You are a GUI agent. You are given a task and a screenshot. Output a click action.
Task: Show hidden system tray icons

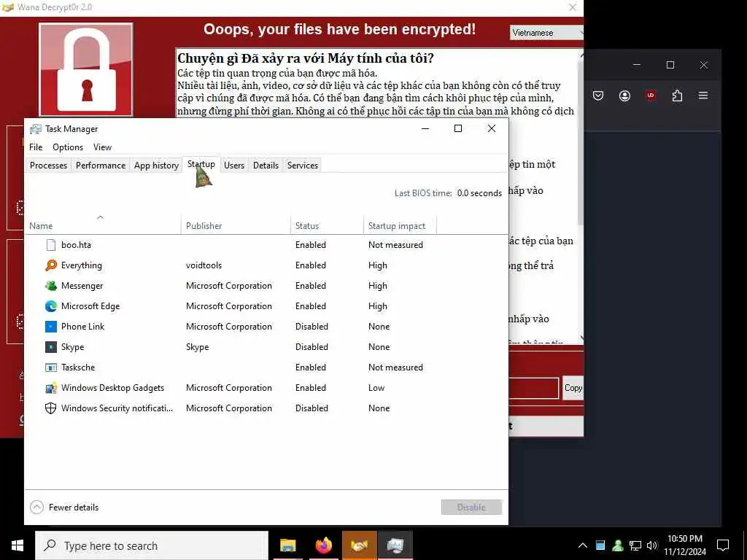(x=583, y=545)
